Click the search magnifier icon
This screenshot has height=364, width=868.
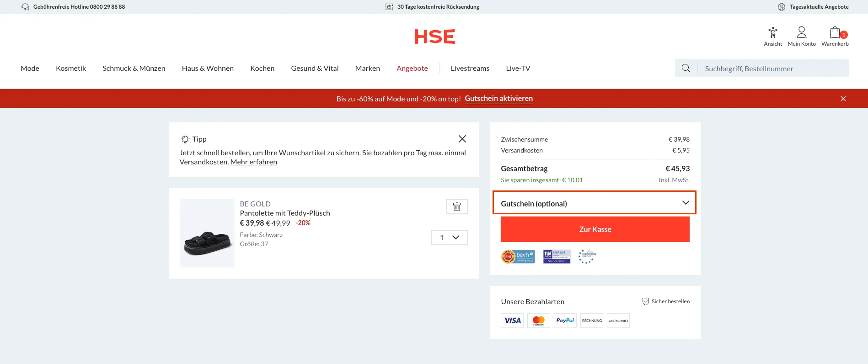[x=686, y=68]
